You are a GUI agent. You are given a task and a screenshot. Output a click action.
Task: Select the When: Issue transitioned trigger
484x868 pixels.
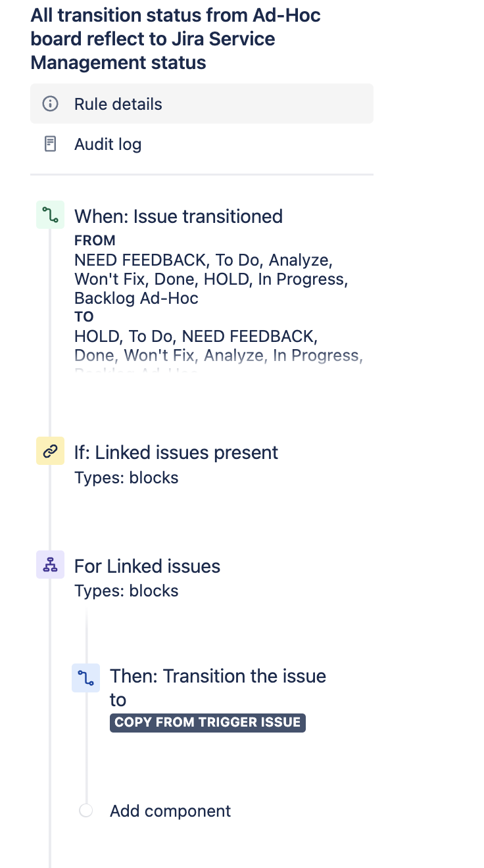pos(178,216)
